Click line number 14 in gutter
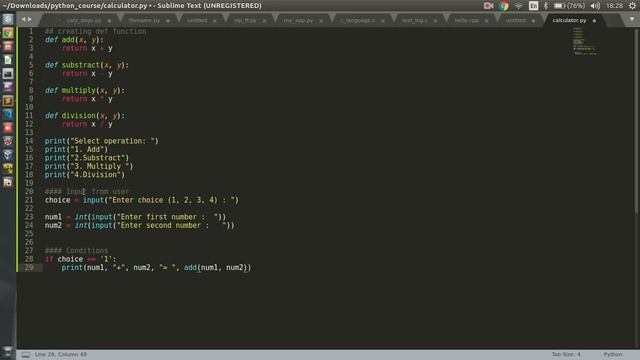Viewport: 640px width, 360px height. pyautogui.click(x=29, y=141)
